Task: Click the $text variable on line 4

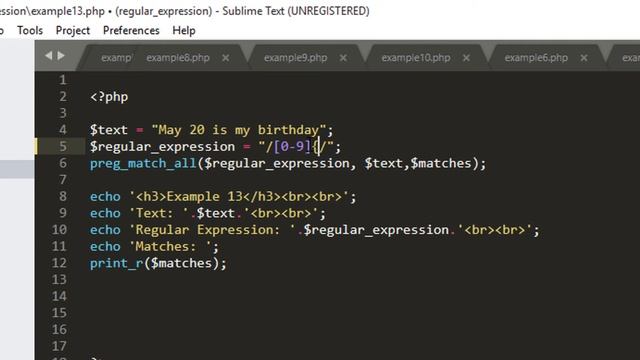Action: pyautogui.click(x=109, y=130)
